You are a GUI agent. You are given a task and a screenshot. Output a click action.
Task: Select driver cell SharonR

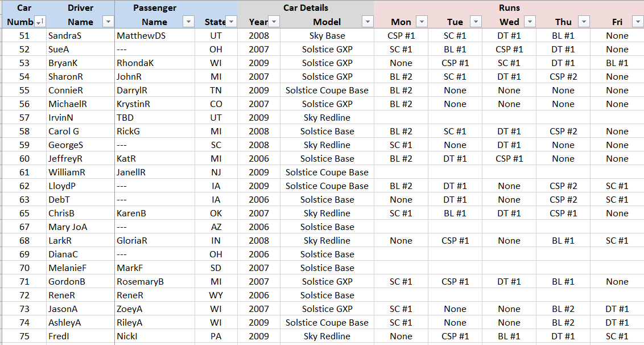[81, 76]
